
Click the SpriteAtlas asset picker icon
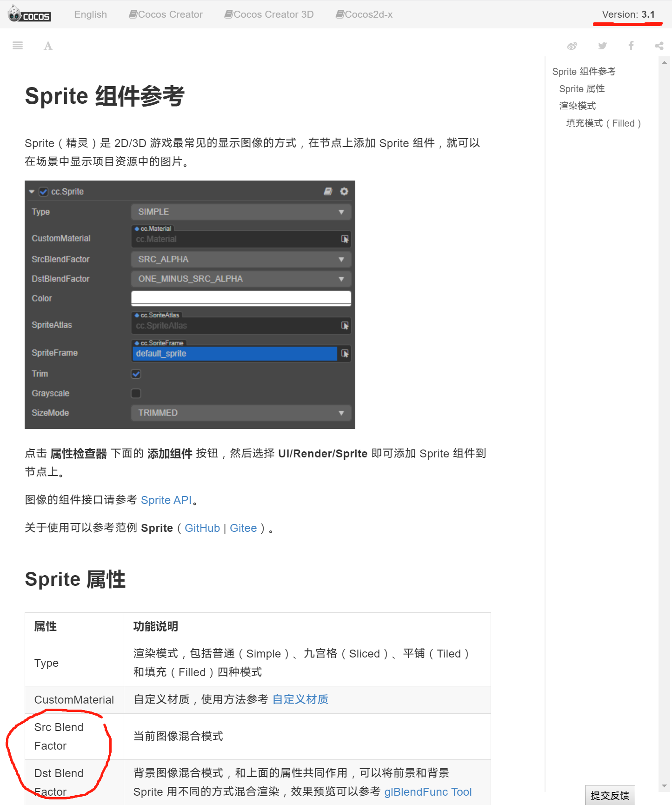(x=345, y=325)
